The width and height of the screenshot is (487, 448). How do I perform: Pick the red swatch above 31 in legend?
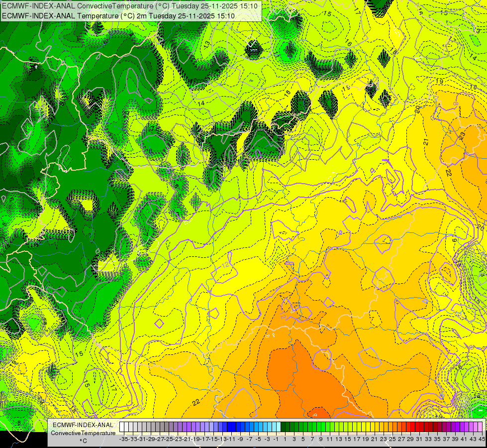tap(418, 427)
